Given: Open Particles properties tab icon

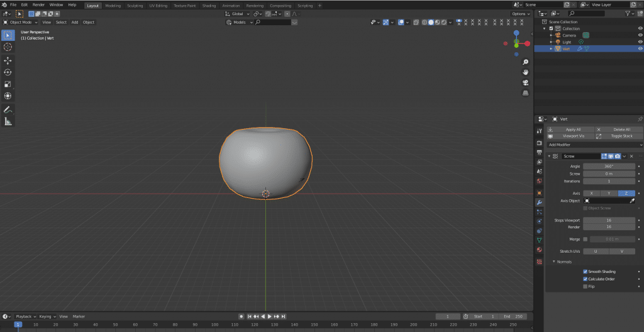Looking at the screenshot, I should point(539,212).
